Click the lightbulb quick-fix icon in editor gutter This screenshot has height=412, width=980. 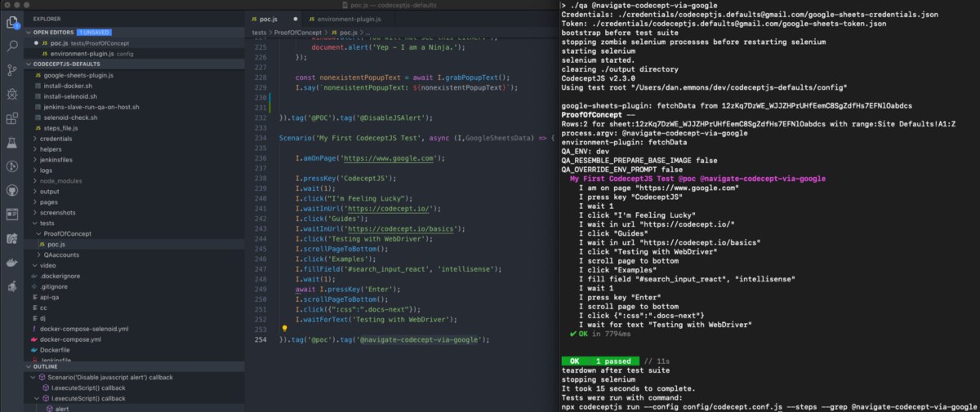tap(284, 329)
